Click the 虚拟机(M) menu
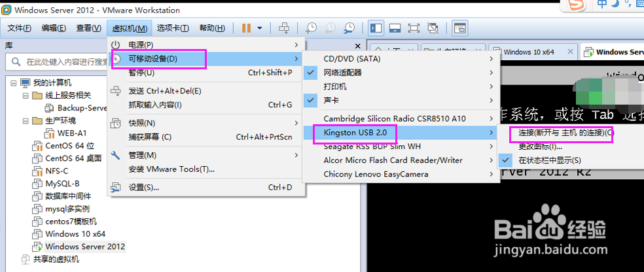The height and width of the screenshot is (272, 644). click(x=130, y=28)
